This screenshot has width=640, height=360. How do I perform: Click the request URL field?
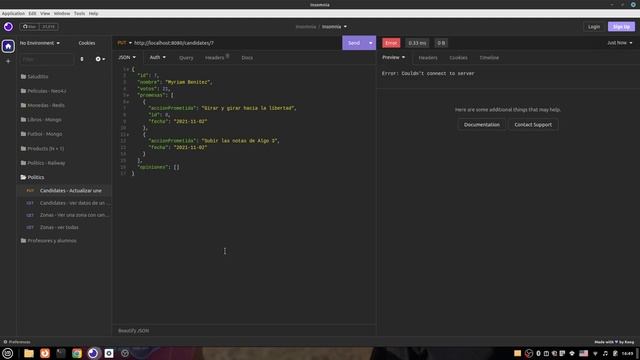[x=237, y=43]
